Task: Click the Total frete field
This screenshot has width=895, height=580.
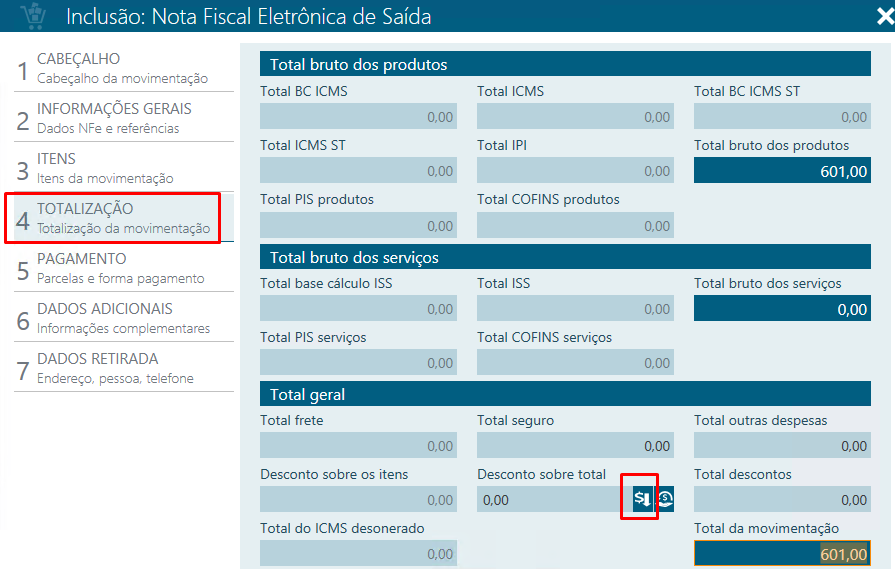Action: (x=358, y=445)
